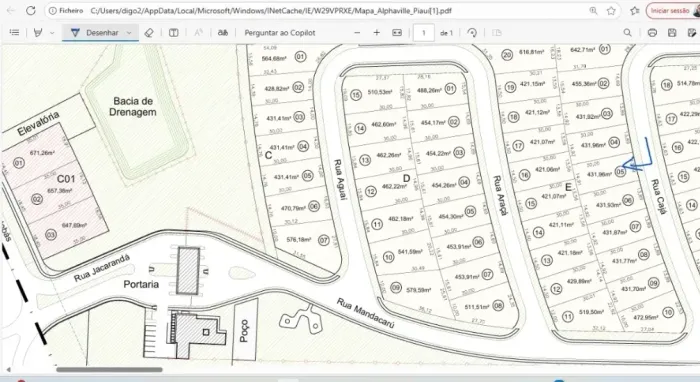Viewport: 700px width, 382px height.
Task: Click the lot area '470,79m²'
Action: coord(293,208)
